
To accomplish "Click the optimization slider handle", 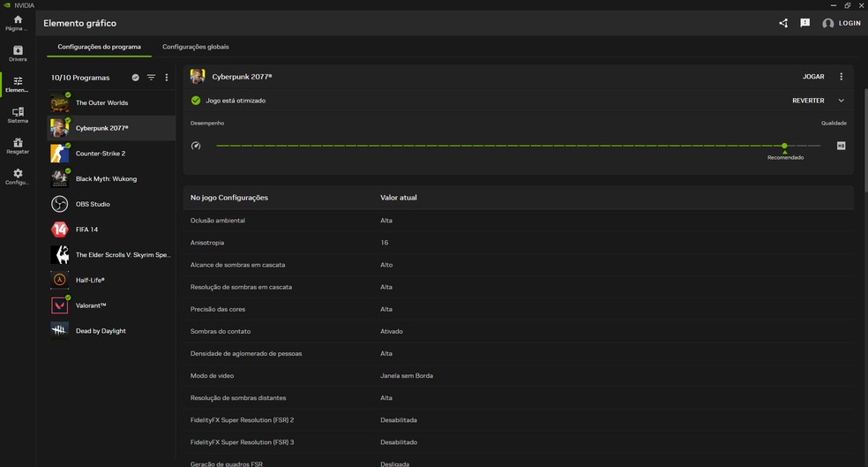I will point(784,146).
